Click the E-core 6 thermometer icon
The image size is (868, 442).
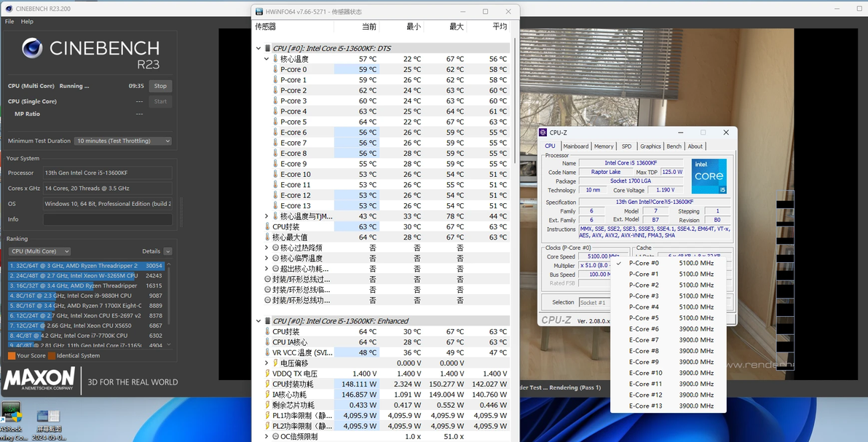coord(276,133)
